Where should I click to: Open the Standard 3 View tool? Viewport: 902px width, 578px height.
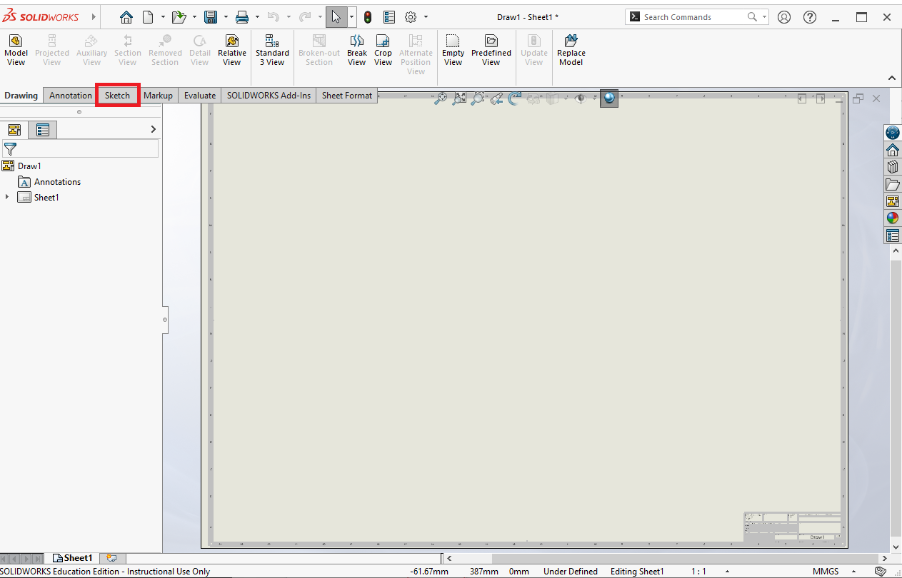click(x=272, y=48)
